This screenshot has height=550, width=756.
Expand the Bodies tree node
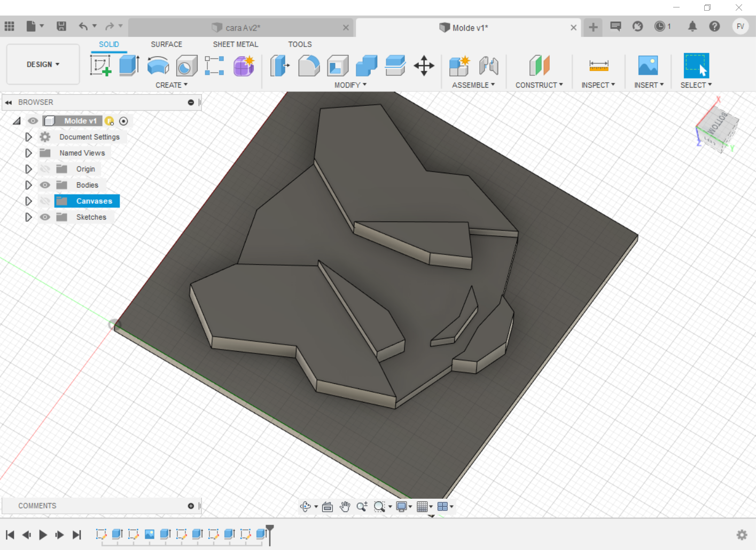tap(29, 185)
